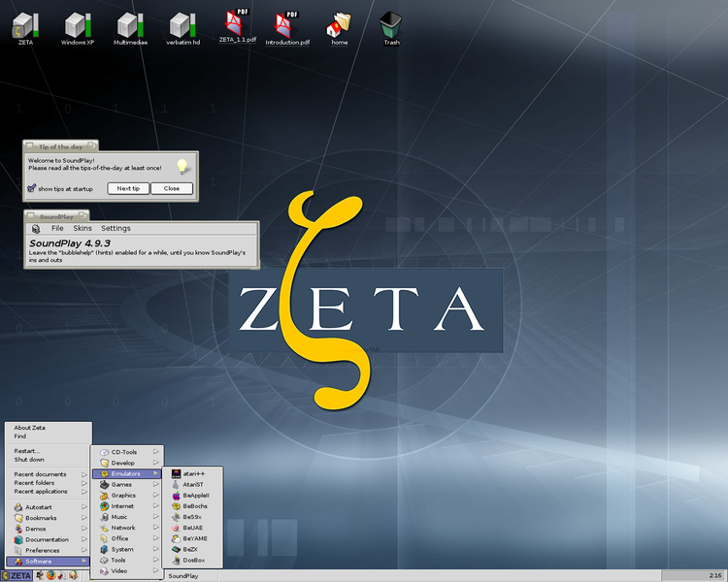Open the SoundPlay icon menu in menu bar

[x=36, y=228]
